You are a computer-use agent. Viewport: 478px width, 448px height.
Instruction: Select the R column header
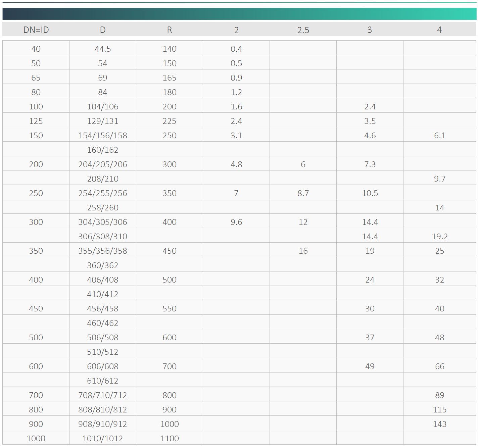(170, 30)
